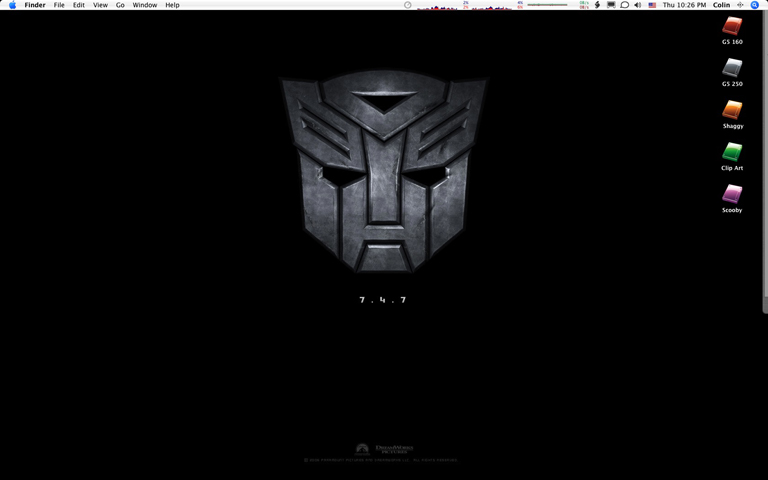
Task: Open the US flag input menu
Action: pyautogui.click(x=652, y=5)
